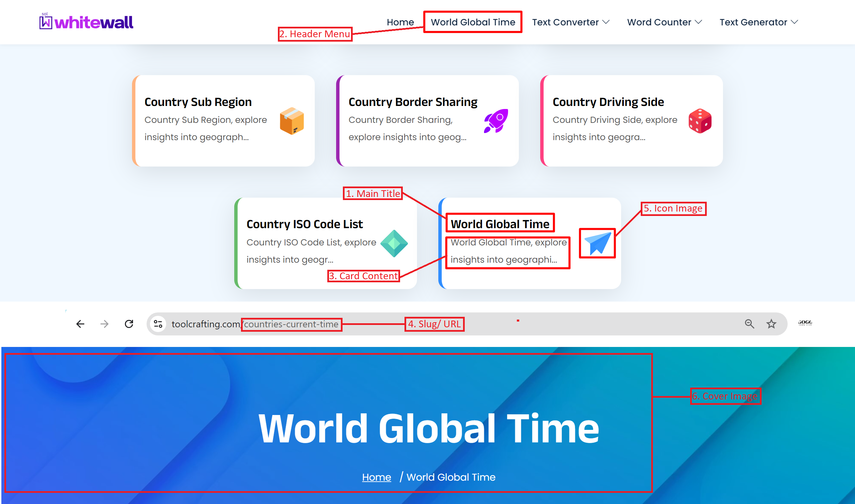Click the green diamond gem icon
The width and height of the screenshot is (855, 504).
(394, 243)
